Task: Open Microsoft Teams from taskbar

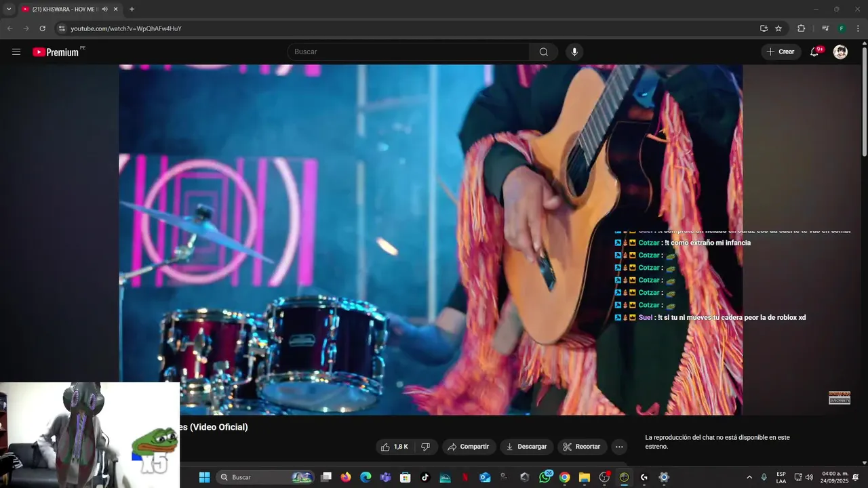Action: tap(385, 477)
